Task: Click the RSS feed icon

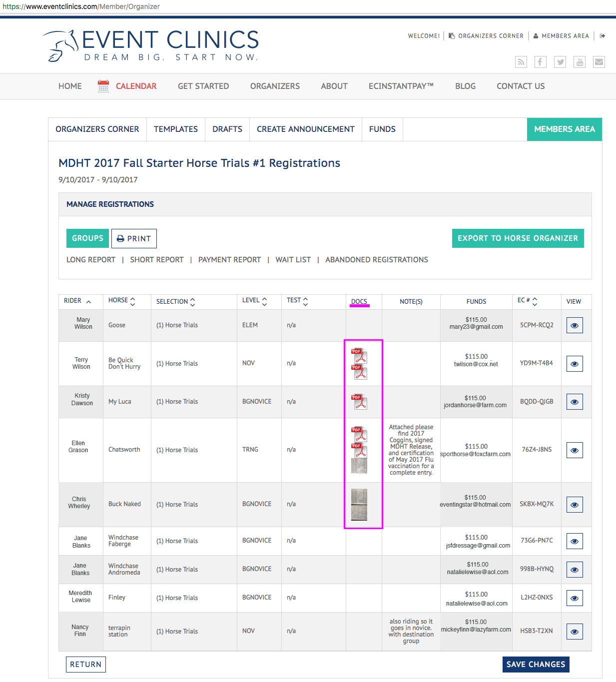Action: pos(521,62)
